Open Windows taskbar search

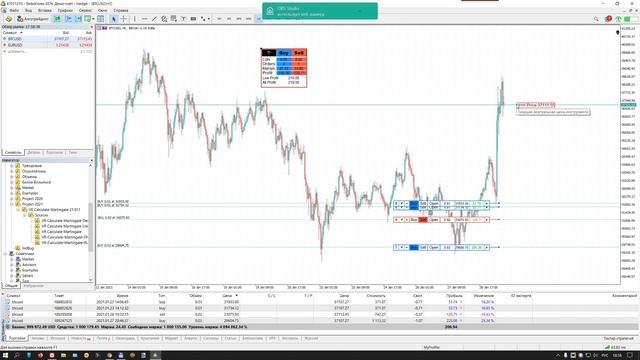click(x=17, y=356)
